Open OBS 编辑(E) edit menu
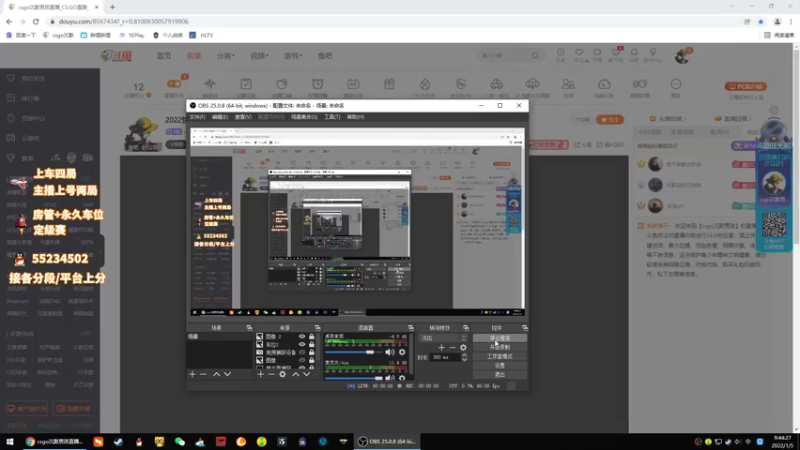This screenshot has width=800, height=450. coord(220,117)
